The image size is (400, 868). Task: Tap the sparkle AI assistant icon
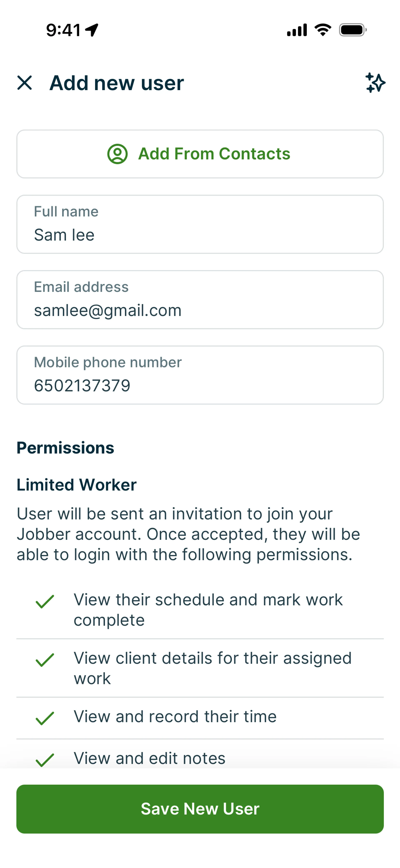[x=375, y=83]
